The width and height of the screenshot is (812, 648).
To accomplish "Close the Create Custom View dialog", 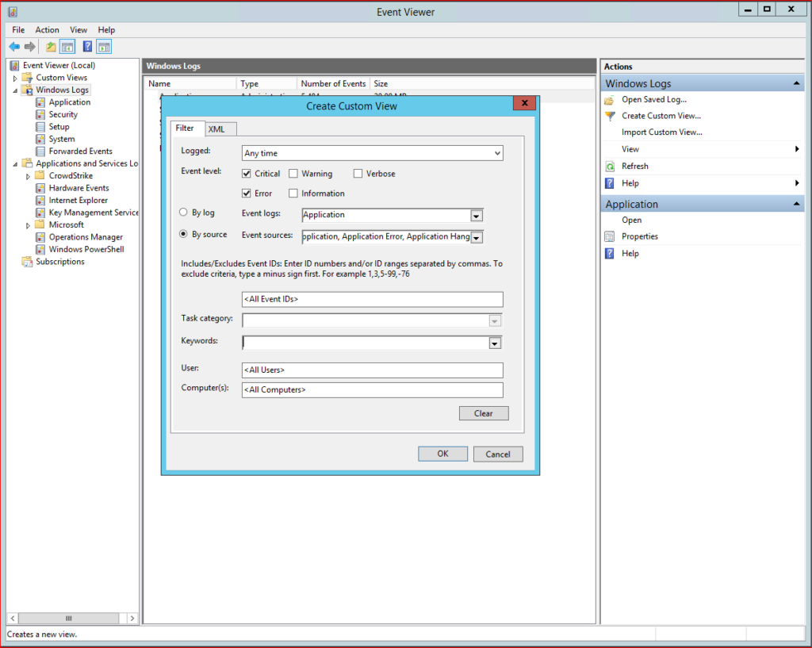I will 524,103.
